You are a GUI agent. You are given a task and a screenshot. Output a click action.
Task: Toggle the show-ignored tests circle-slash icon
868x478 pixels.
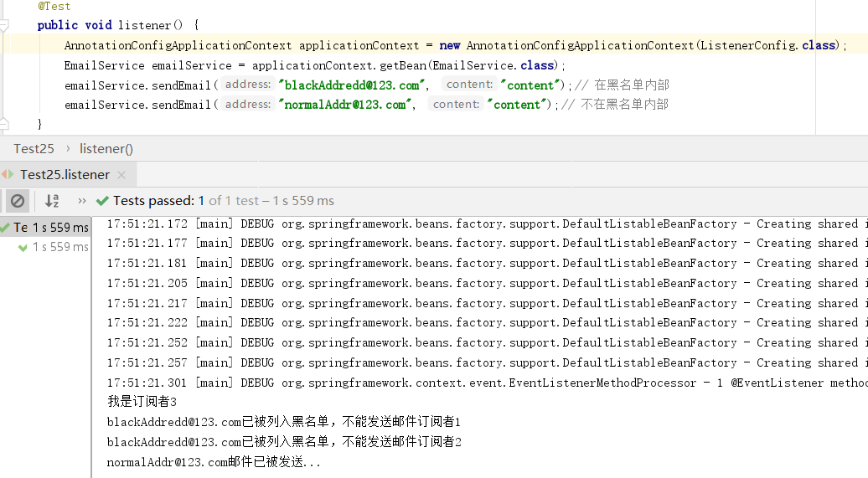[17, 201]
